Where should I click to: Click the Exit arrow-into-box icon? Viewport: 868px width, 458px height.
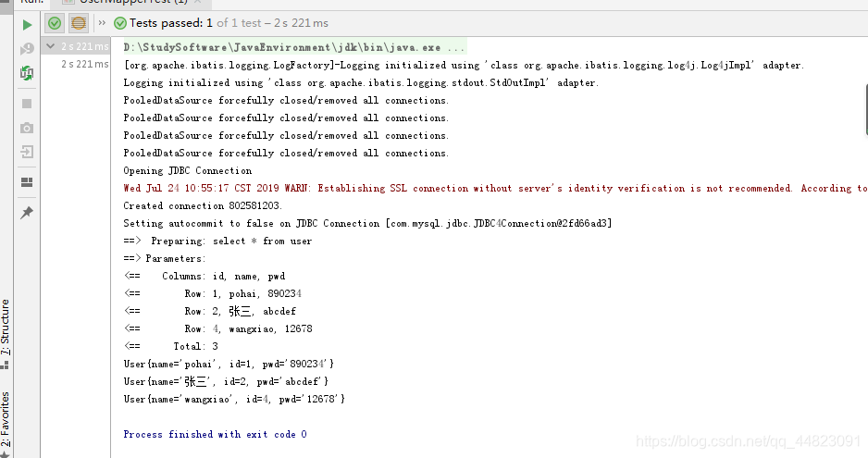pyautogui.click(x=27, y=152)
